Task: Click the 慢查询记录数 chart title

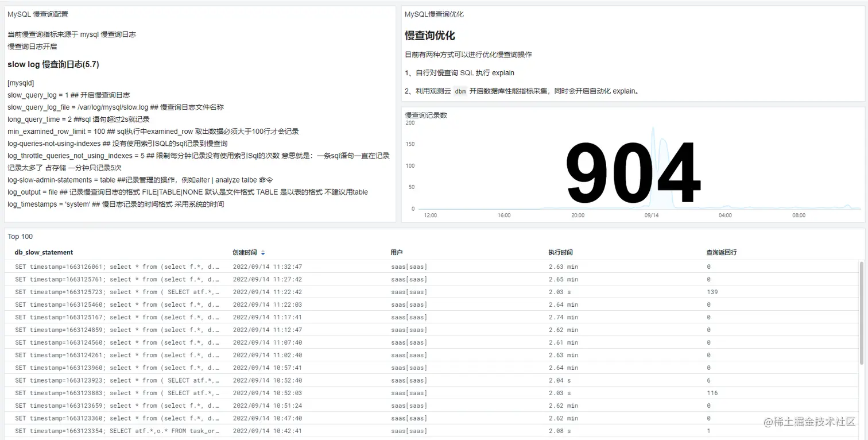Action: (426, 115)
